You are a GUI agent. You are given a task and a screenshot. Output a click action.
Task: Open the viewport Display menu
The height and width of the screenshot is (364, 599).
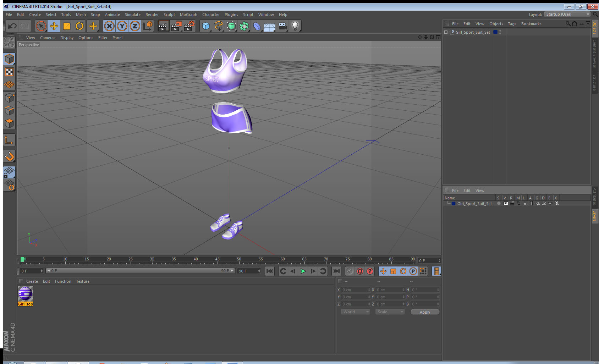tap(67, 38)
